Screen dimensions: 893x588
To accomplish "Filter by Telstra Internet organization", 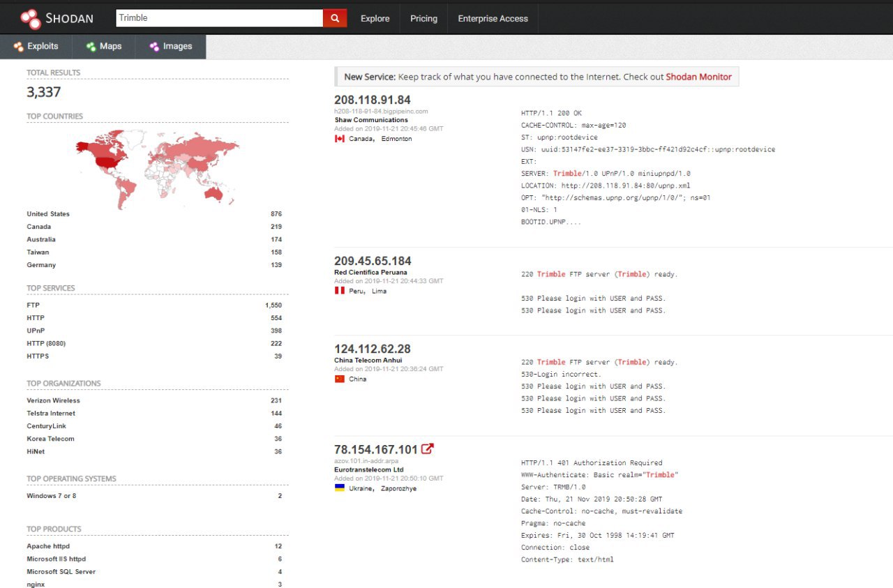I will click(x=51, y=413).
